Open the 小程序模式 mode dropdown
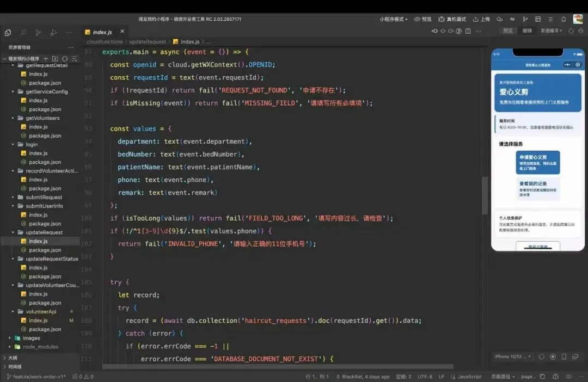 pos(394,19)
